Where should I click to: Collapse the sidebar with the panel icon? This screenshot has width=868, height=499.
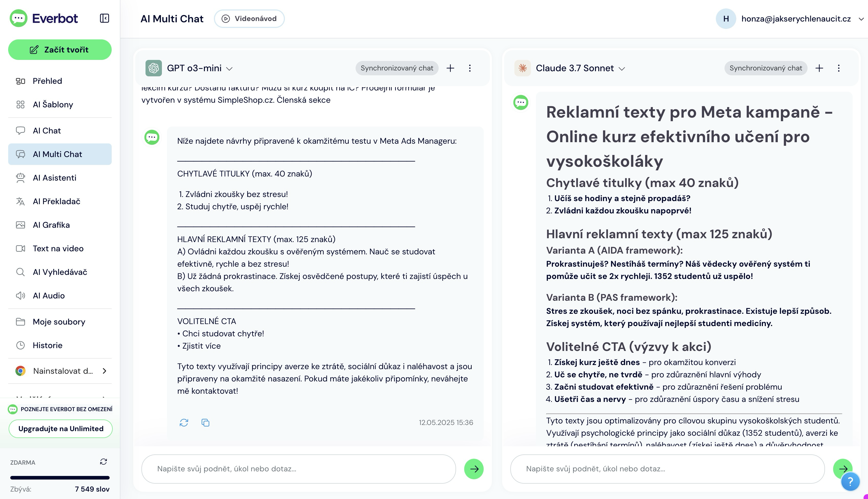[105, 18]
